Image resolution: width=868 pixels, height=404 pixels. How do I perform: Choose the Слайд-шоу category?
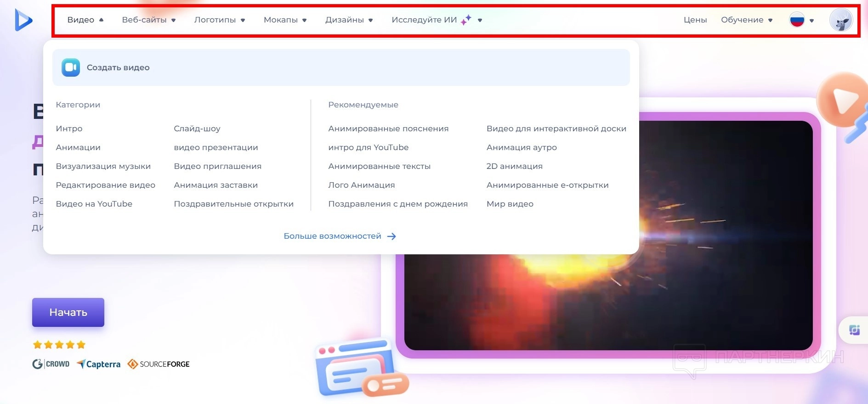tap(197, 129)
